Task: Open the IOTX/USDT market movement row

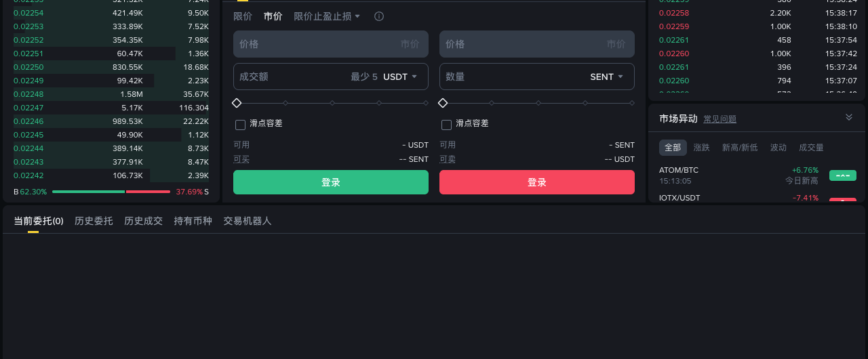Action: pyautogui.click(x=757, y=198)
